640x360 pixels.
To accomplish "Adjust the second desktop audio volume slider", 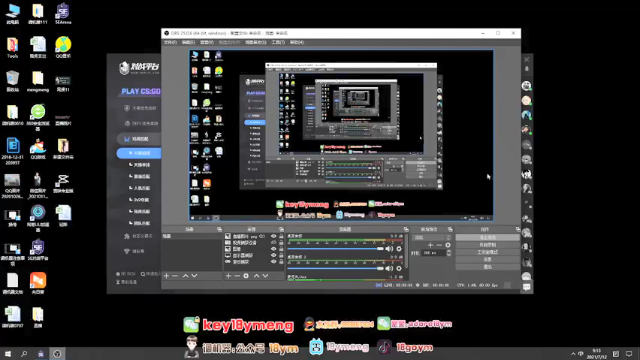I will (336, 268).
